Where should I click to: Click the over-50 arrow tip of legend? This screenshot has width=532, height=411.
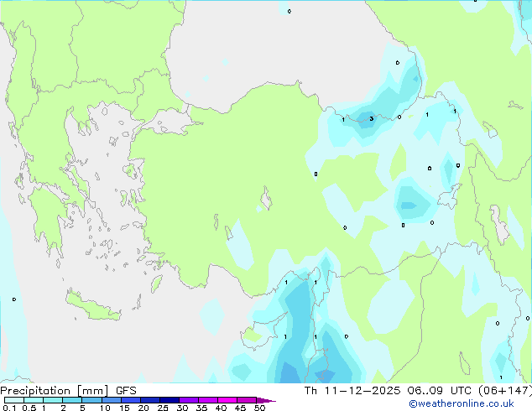[266, 400]
